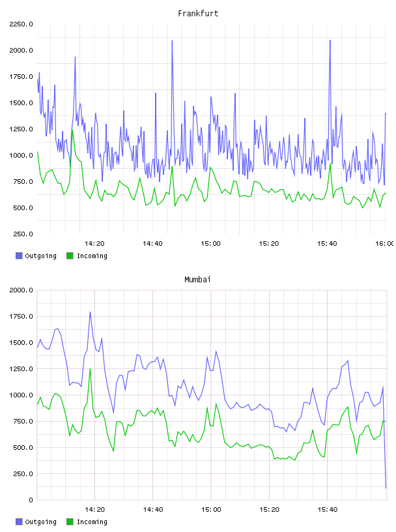Click the 15:00 x-axis label on Mumbai chart

tap(211, 510)
